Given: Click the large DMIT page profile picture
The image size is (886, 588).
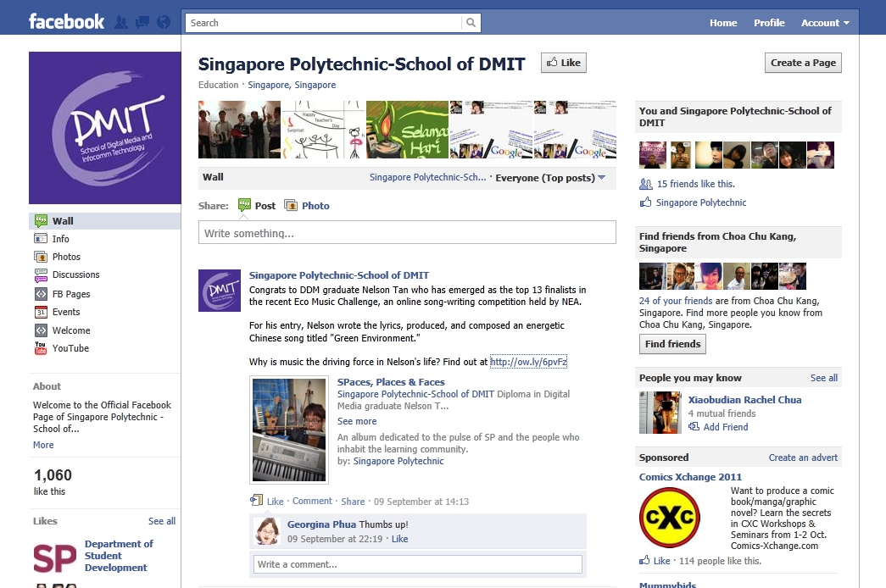Looking at the screenshot, I should 105,128.
